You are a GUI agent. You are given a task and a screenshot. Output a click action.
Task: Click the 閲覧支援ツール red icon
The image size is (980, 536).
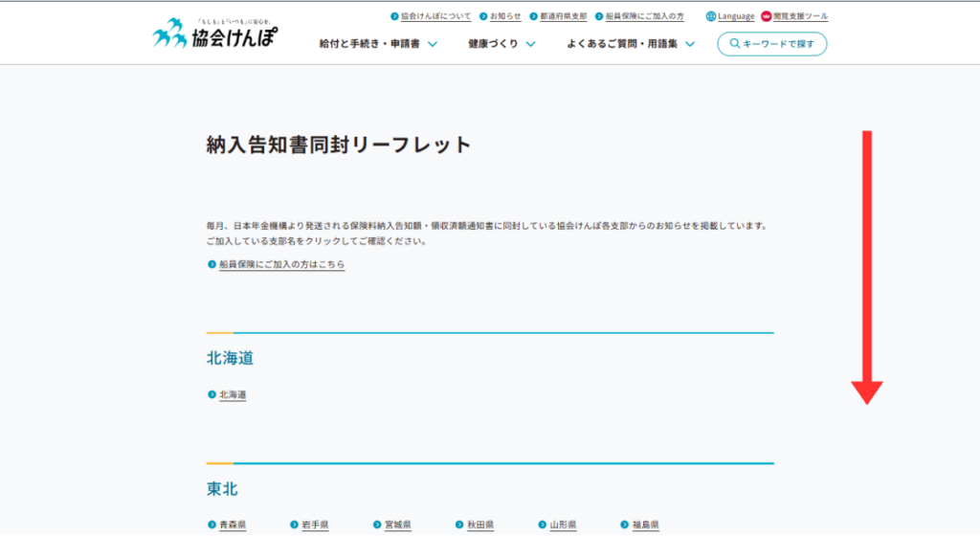click(x=766, y=16)
